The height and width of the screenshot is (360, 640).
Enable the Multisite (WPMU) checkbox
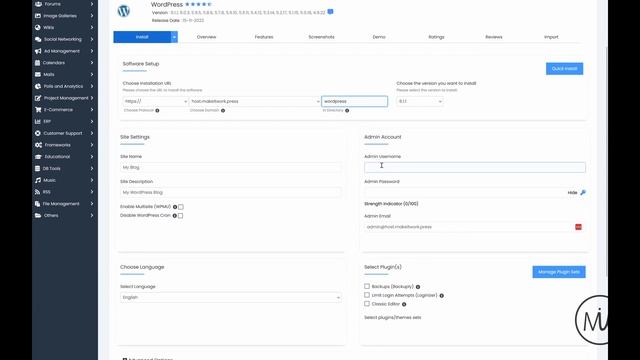(181, 207)
